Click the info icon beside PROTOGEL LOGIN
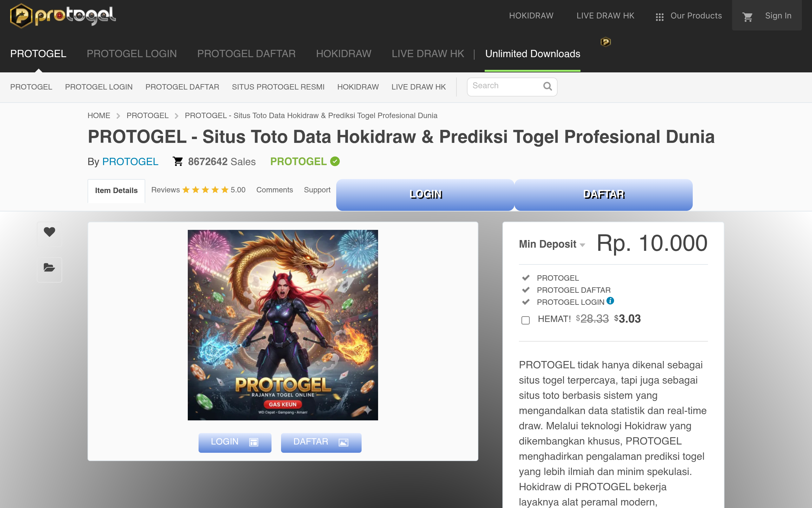The height and width of the screenshot is (508, 812). [610, 301]
